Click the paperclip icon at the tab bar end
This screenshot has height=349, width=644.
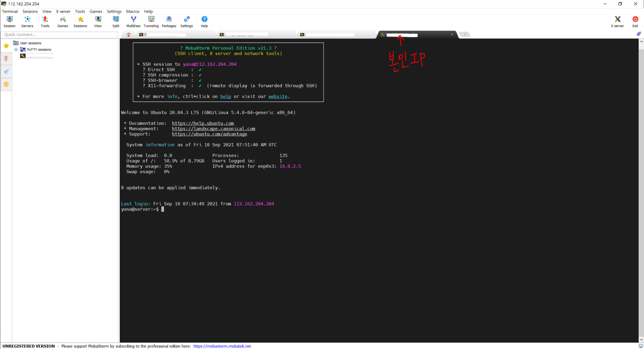click(639, 34)
